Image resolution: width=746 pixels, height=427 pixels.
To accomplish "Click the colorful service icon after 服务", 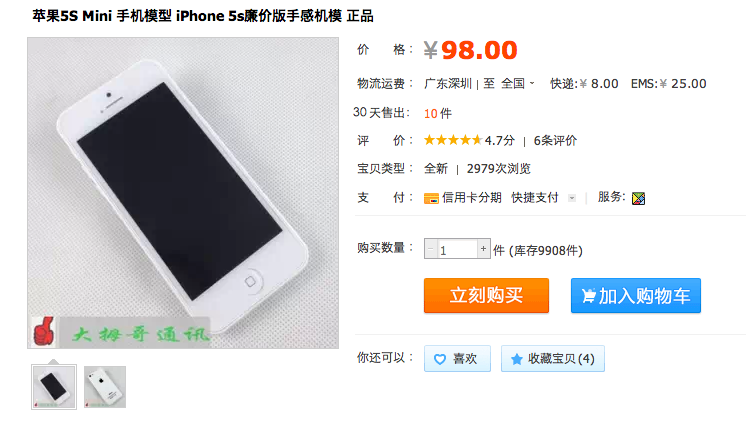I will pos(638,198).
